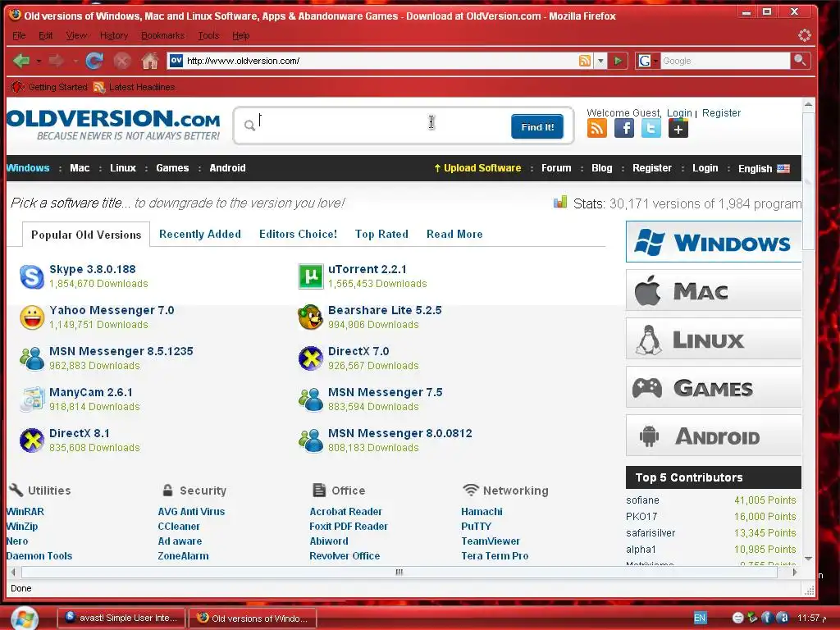Click the green Go arrow button

pos(618,61)
